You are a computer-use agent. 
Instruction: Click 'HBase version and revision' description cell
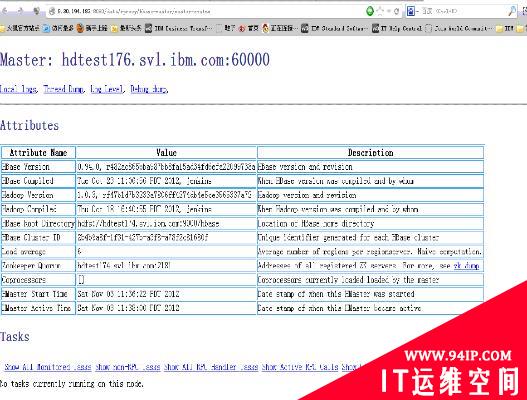370,167
